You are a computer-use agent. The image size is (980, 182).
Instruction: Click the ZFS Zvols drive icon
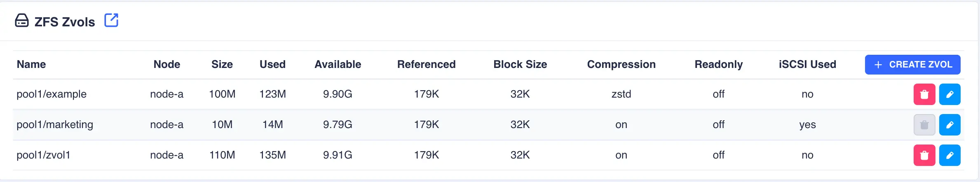22,20
